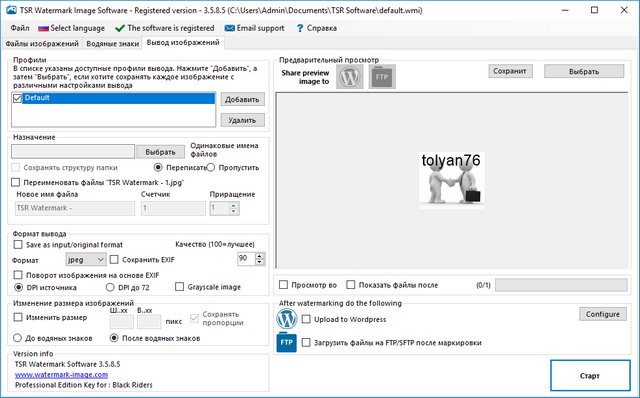Enable Save as input/original format
Viewport: 640px width, 398px height.
[18, 245]
